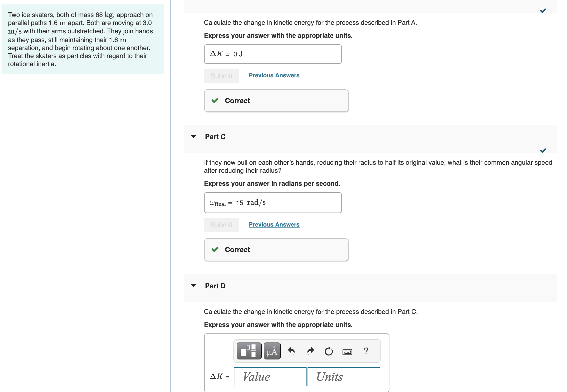Select the Part C header label
The height and width of the screenshot is (392, 567).
[x=215, y=136]
